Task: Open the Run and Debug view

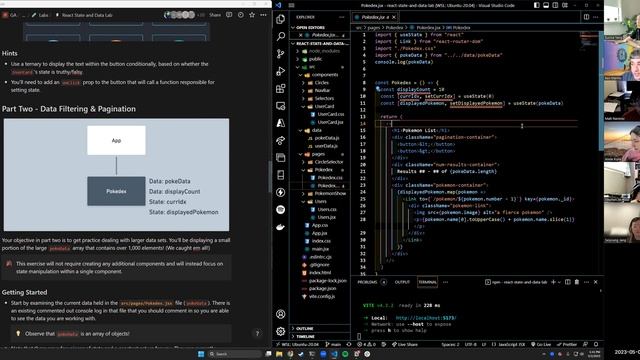Action: pos(280,71)
